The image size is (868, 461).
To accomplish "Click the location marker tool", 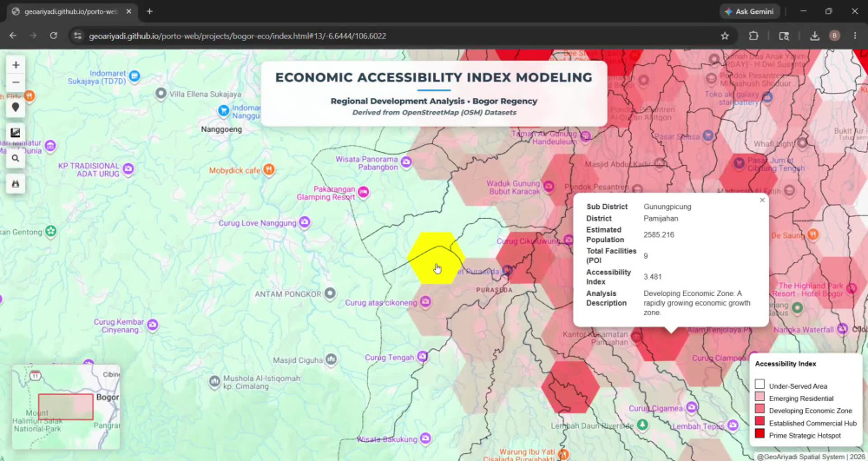I will 16,108.
